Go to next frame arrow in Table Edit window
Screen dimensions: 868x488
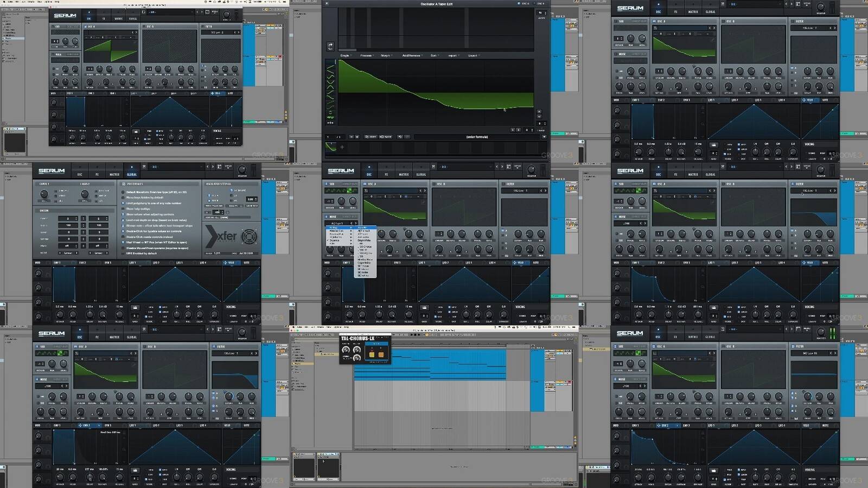[518, 130]
